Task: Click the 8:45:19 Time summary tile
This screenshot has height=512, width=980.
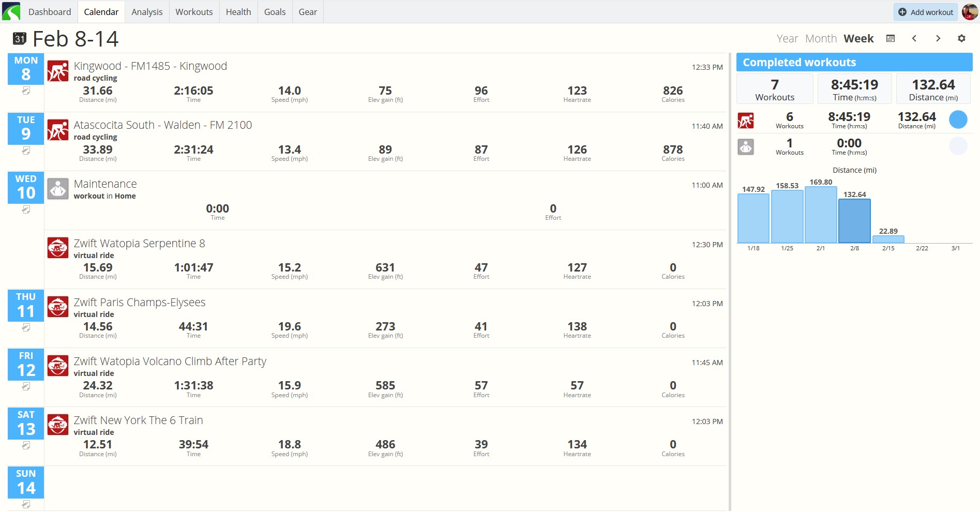Action: point(854,89)
